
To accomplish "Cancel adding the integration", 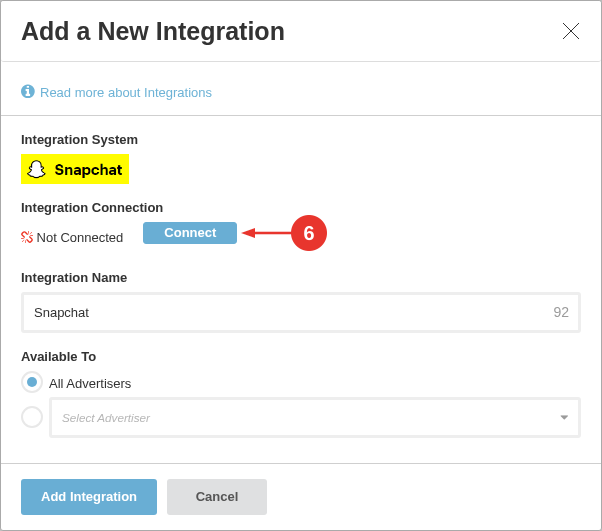I will tap(217, 496).
